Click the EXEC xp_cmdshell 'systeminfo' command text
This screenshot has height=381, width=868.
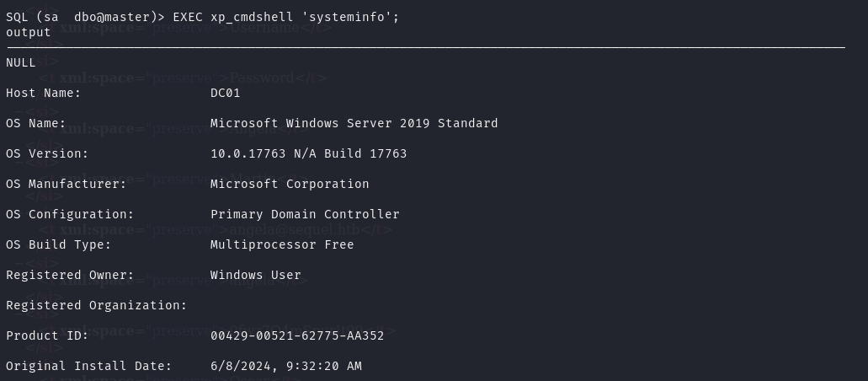289,18
